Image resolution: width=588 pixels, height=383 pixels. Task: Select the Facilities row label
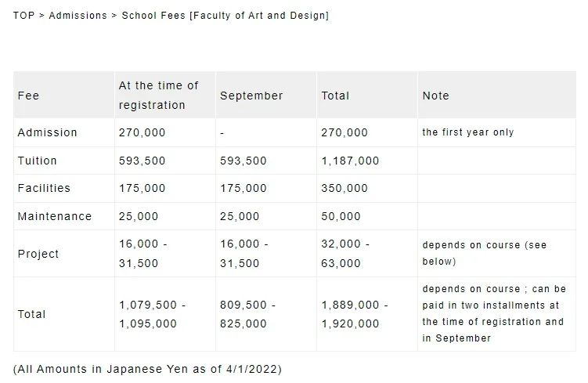click(44, 188)
